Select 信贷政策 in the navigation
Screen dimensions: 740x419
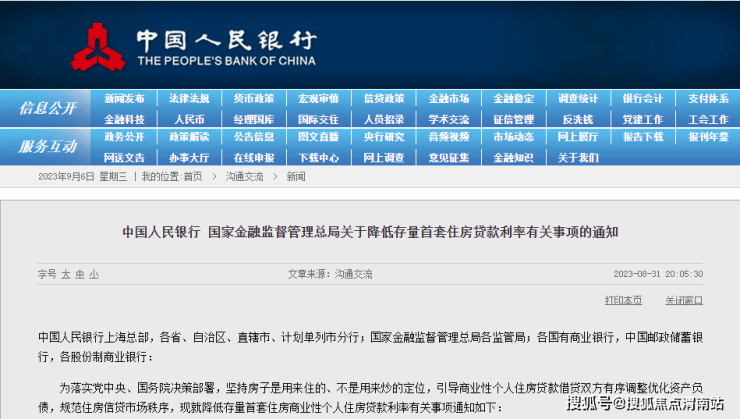(x=384, y=99)
